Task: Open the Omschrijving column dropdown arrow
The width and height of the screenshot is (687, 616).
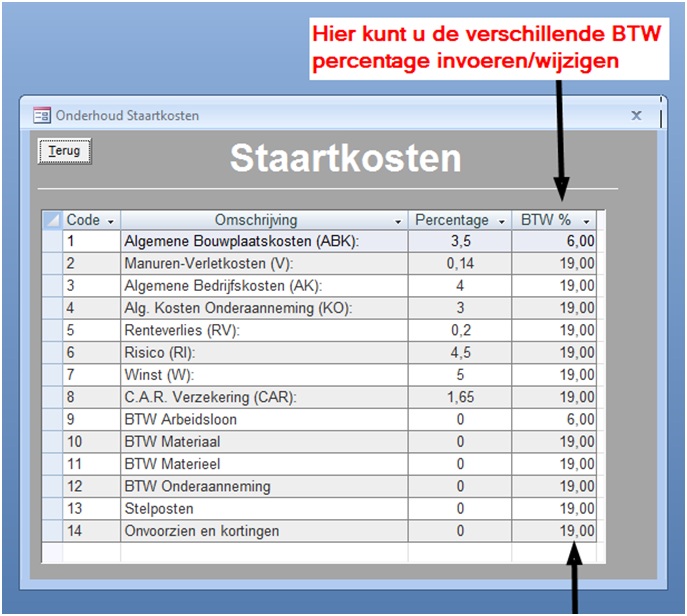Action: 398,221
